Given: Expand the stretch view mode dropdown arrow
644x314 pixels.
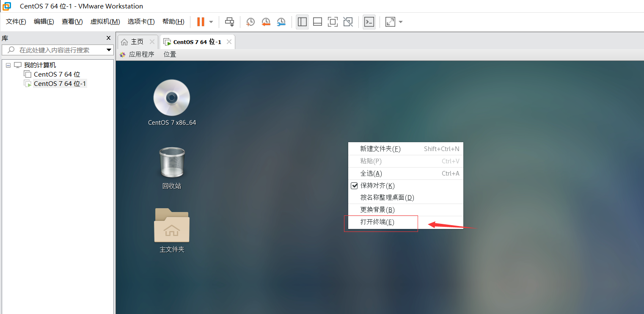Looking at the screenshot, I should click(x=400, y=22).
